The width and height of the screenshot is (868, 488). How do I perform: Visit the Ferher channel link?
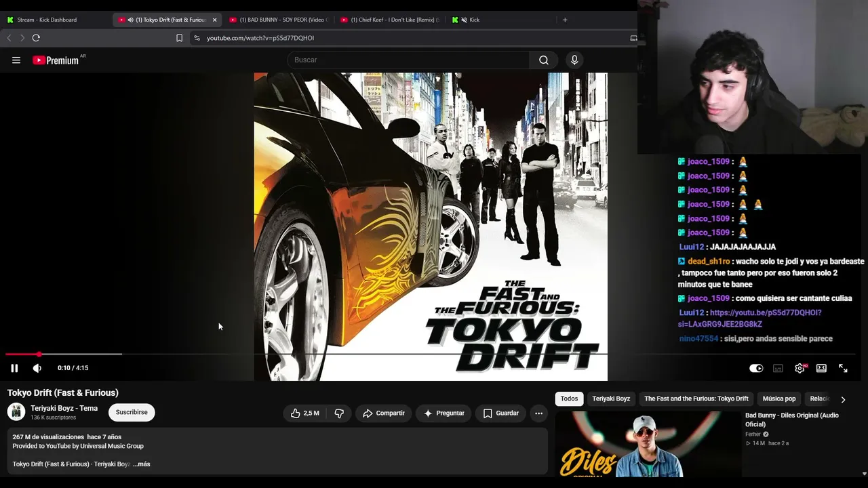[753, 434]
